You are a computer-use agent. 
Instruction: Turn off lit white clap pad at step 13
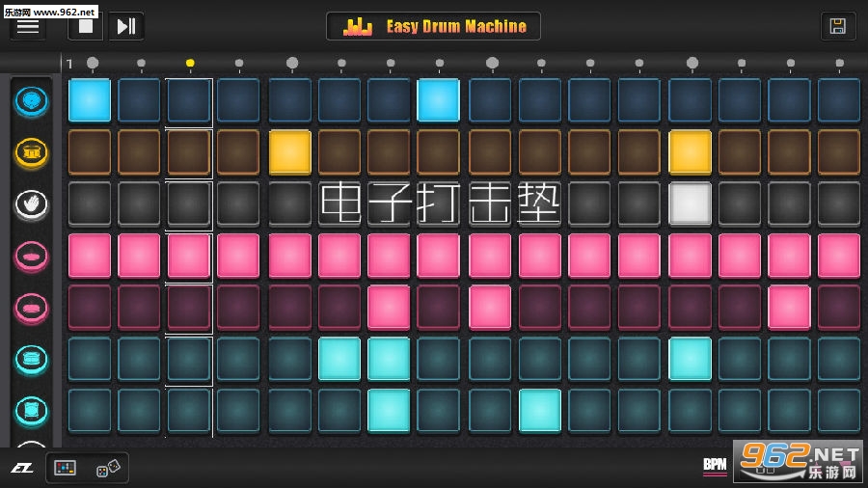(x=690, y=203)
